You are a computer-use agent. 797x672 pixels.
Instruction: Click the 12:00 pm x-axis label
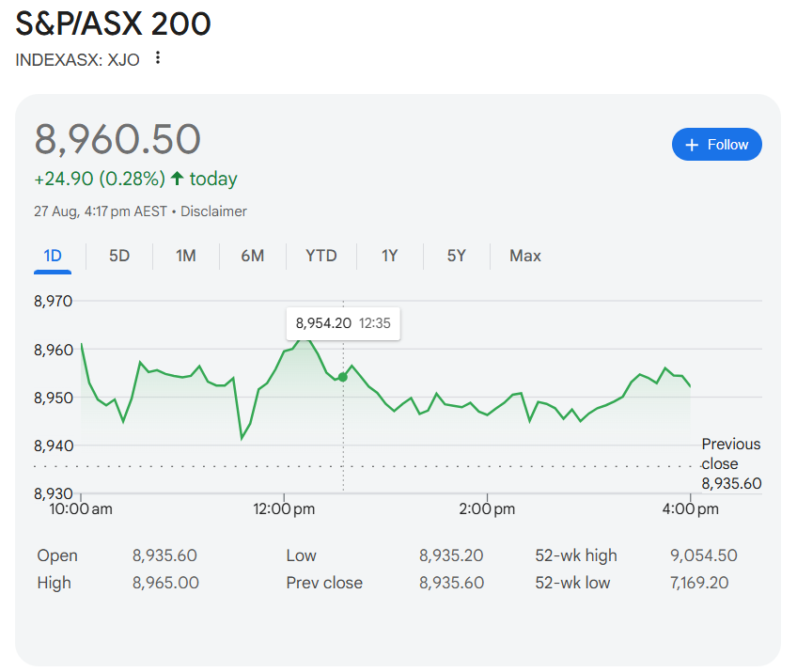[283, 509]
